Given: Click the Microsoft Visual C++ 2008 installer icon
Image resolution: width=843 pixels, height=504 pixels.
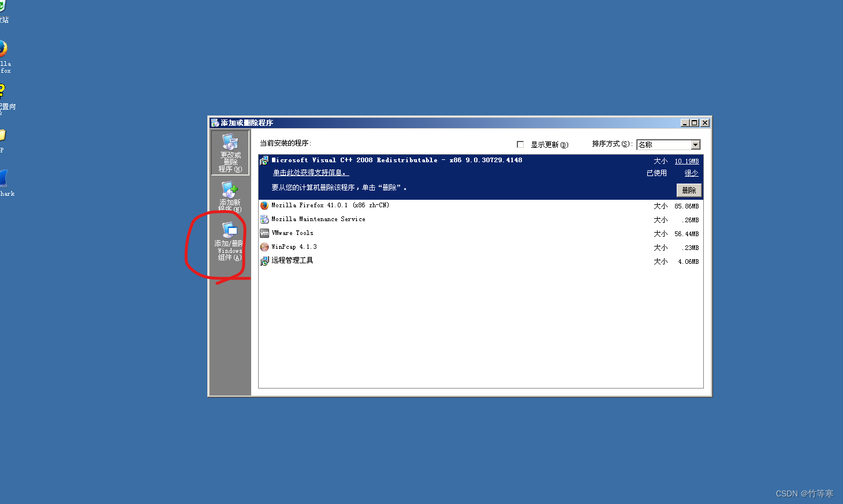Looking at the screenshot, I should (x=264, y=160).
